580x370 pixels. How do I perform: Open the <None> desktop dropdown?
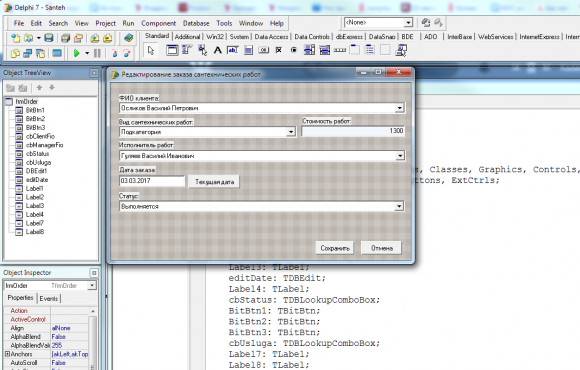[x=408, y=23]
